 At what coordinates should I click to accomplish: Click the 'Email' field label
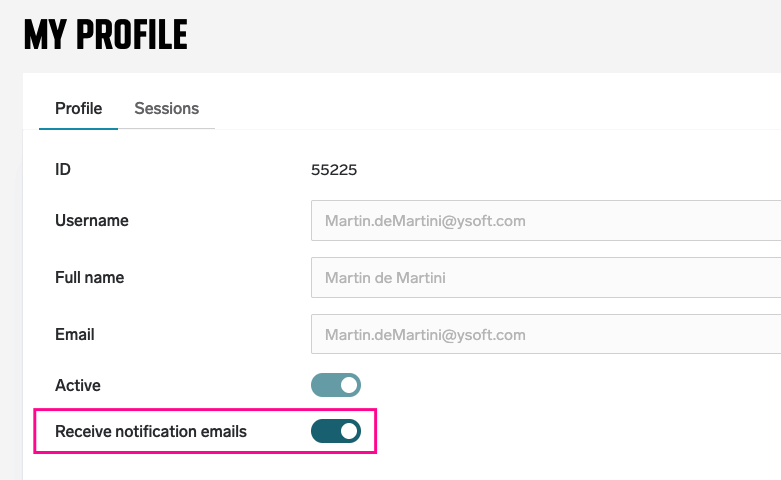click(x=74, y=335)
